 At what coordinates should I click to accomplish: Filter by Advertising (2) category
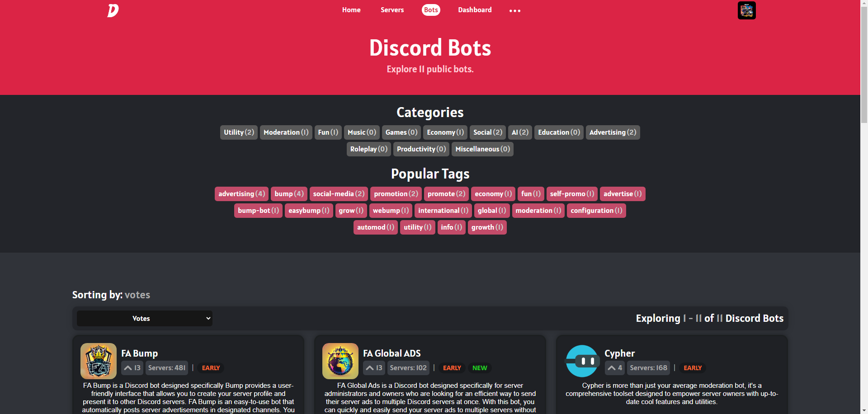pos(613,132)
